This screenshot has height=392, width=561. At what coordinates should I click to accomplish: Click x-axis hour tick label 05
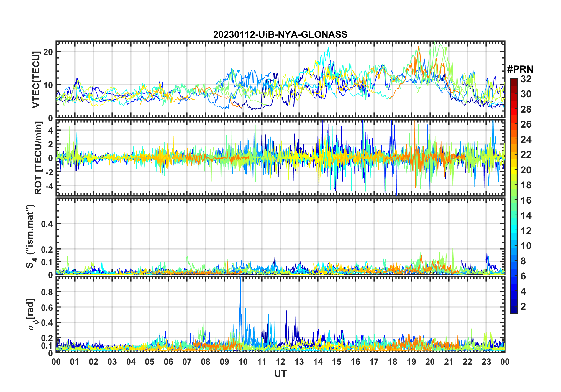coord(150,362)
